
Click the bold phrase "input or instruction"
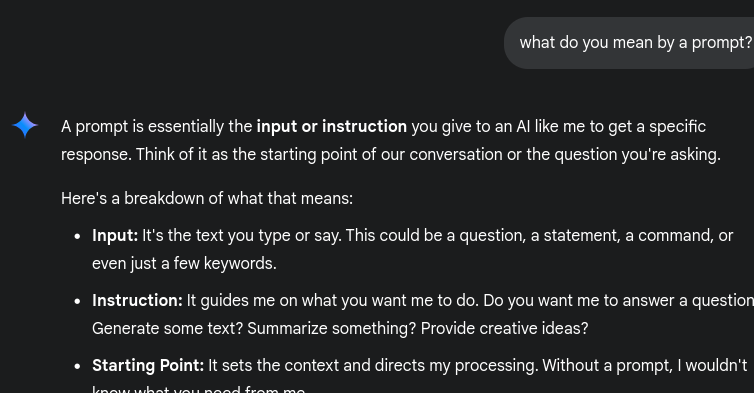(x=332, y=127)
